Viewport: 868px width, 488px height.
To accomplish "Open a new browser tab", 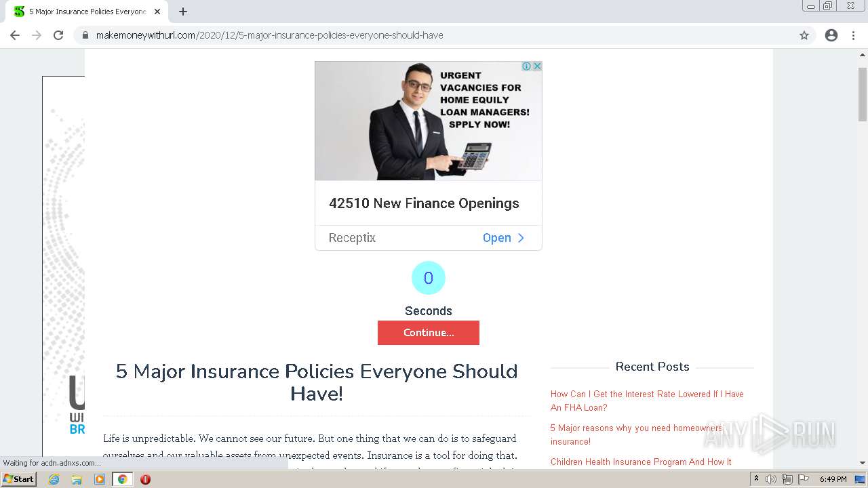I will (183, 12).
